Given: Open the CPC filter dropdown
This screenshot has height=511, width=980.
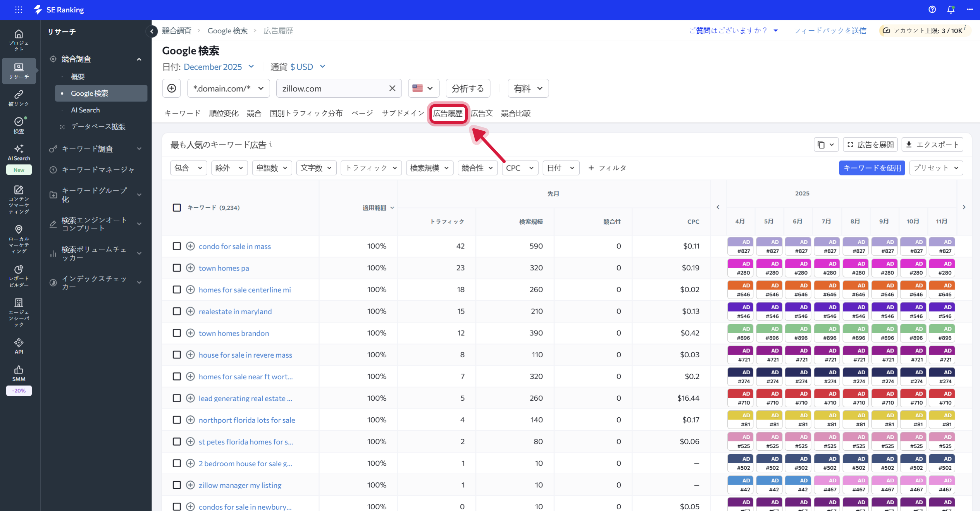Looking at the screenshot, I should 520,168.
